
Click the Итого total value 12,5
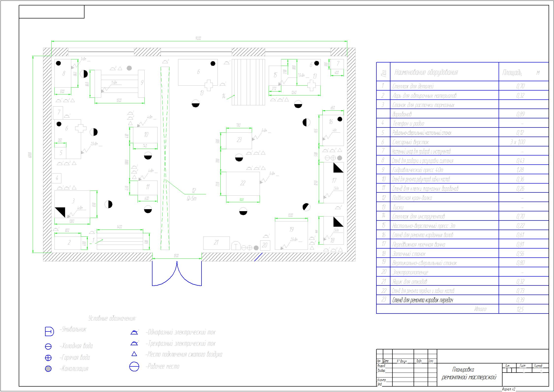pyautogui.click(x=520, y=309)
